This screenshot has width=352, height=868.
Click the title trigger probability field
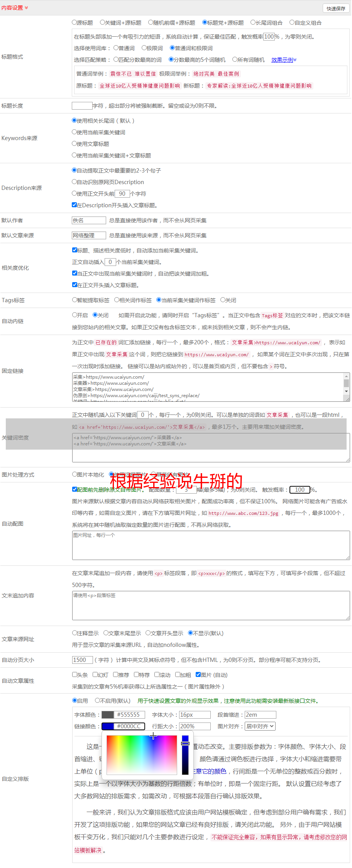269,37
